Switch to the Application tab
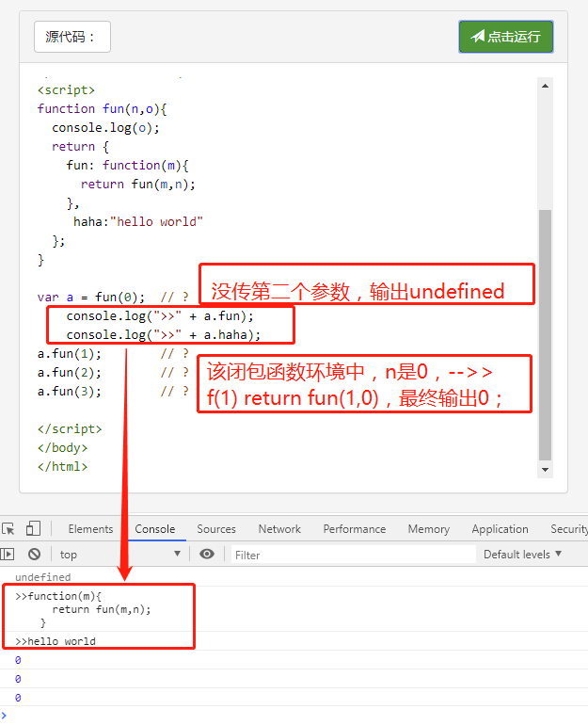Viewport: 588px width, 725px height. (500, 529)
